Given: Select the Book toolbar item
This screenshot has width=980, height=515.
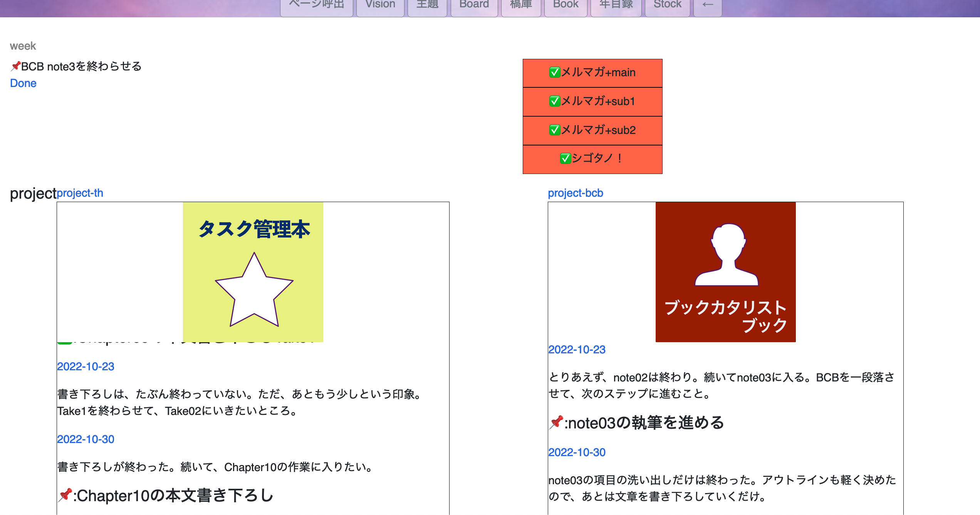Looking at the screenshot, I should point(565,5).
